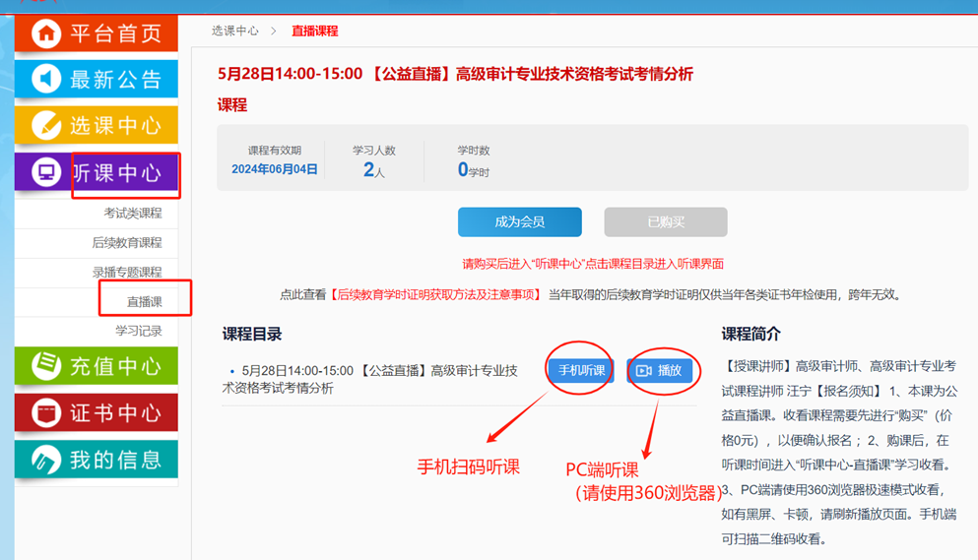Open 直播课 in the sidebar submenu

click(145, 302)
